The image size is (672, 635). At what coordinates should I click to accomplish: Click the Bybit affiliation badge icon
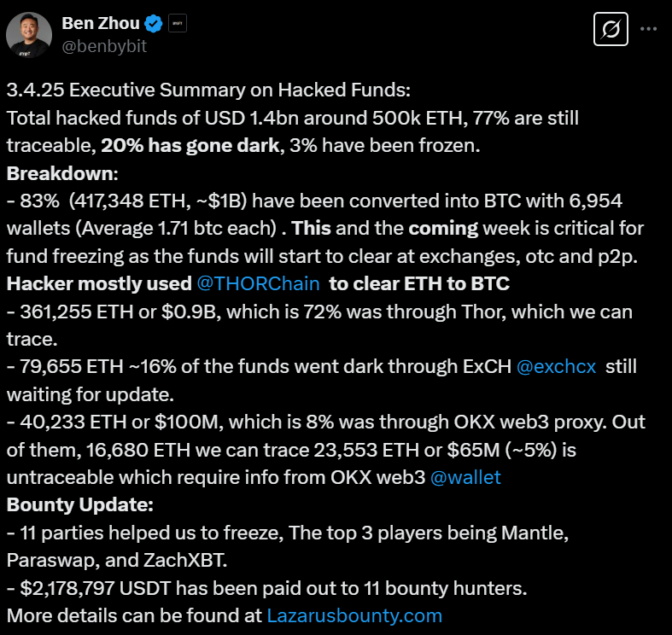click(x=178, y=23)
